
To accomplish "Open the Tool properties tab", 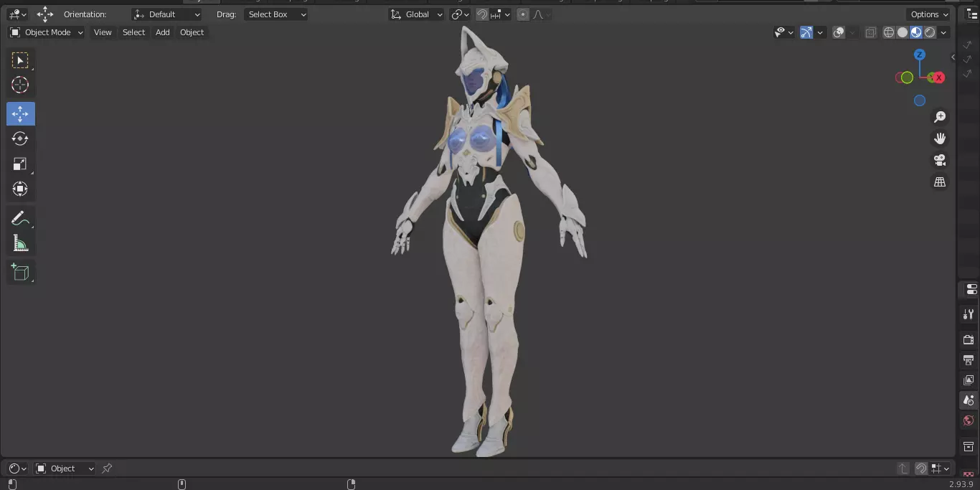I will pyautogui.click(x=969, y=314).
